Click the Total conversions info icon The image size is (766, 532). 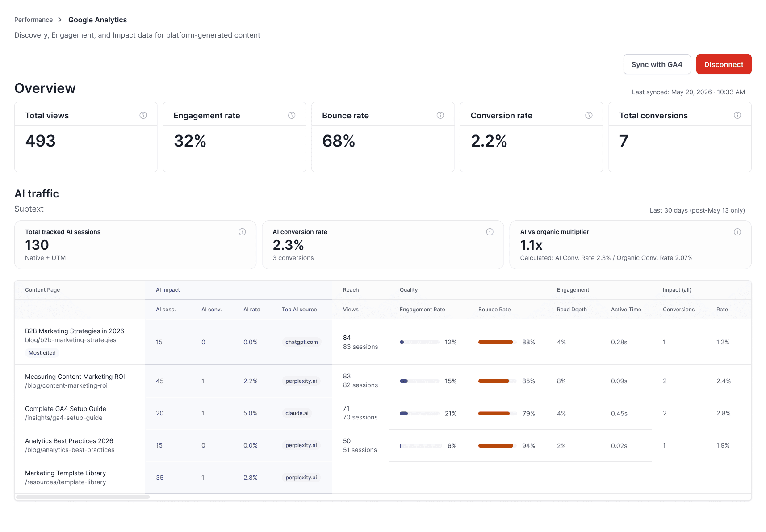pos(737,115)
